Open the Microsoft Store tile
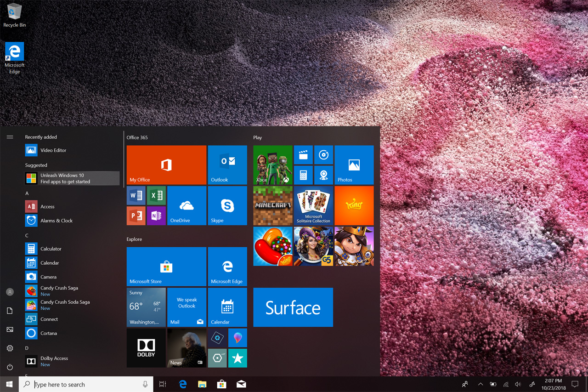This screenshot has width=588, height=392. click(x=166, y=267)
